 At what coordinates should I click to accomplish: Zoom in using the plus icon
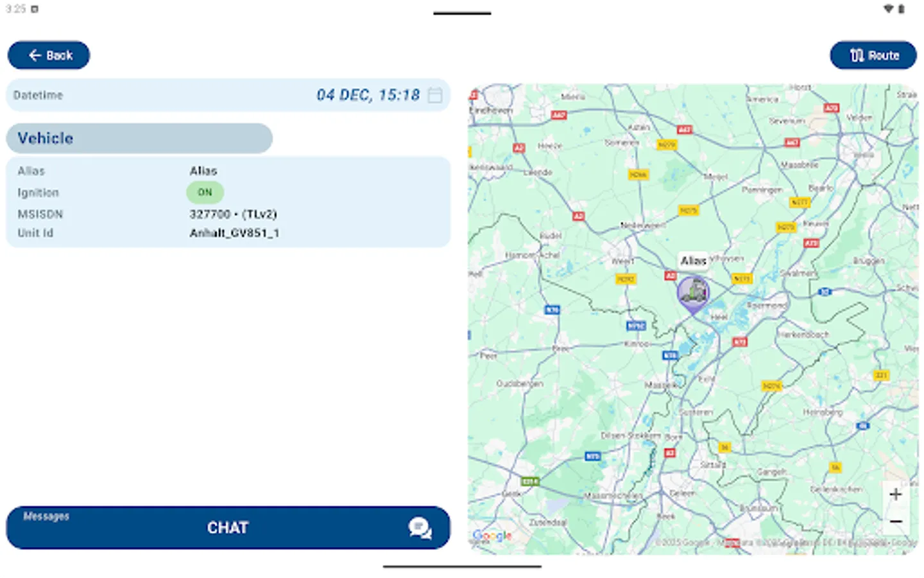[895, 494]
